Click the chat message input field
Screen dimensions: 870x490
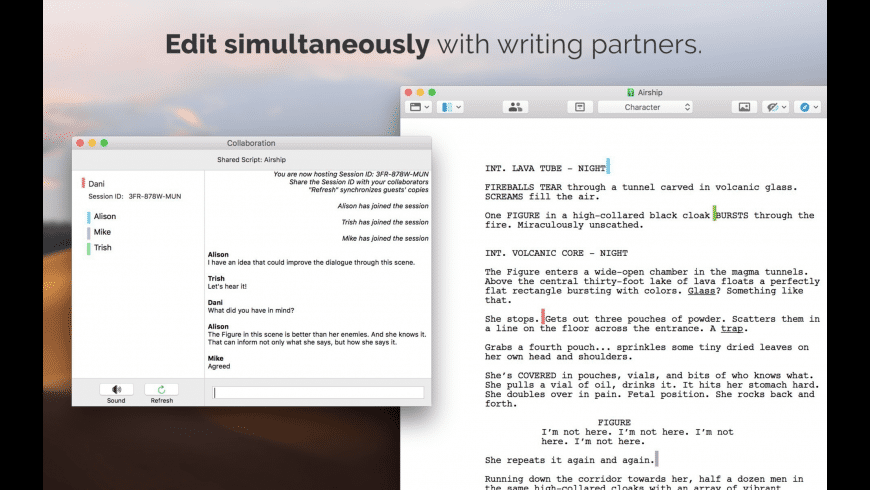point(318,392)
